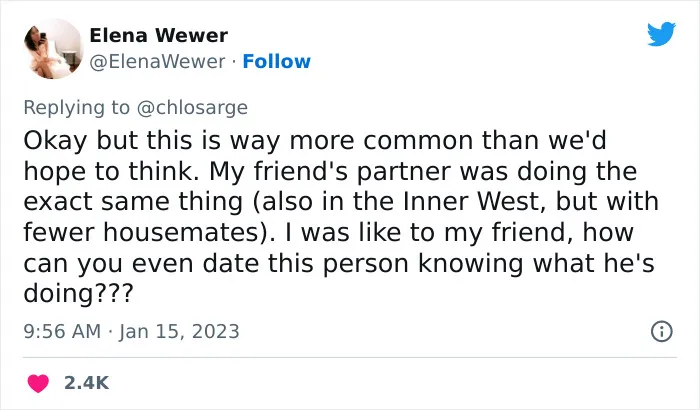Click the Jan 15, 2023 date
Screen dimensions: 700x410
(179, 331)
